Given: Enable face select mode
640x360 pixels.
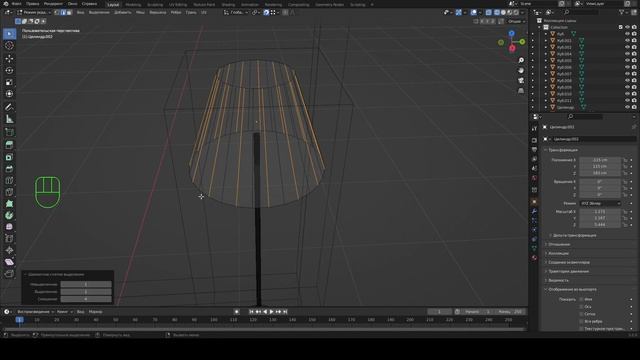Looking at the screenshot, I should click(69, 13).
